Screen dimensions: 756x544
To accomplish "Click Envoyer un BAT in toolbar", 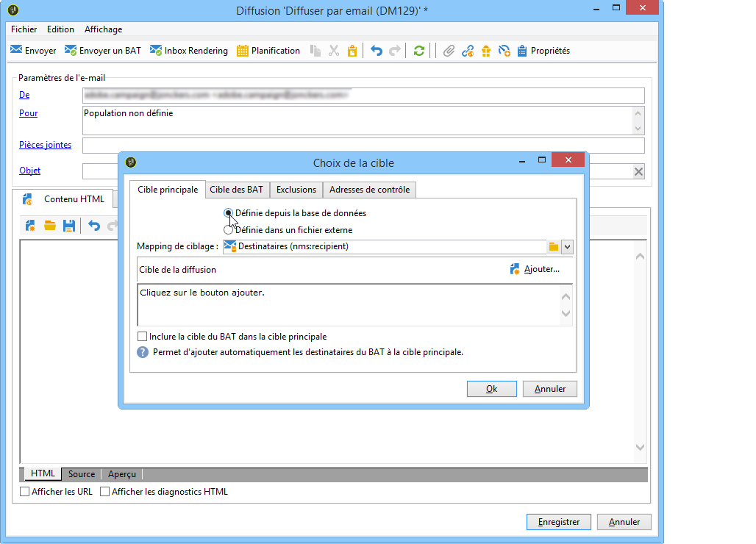I will pos(103,51).
